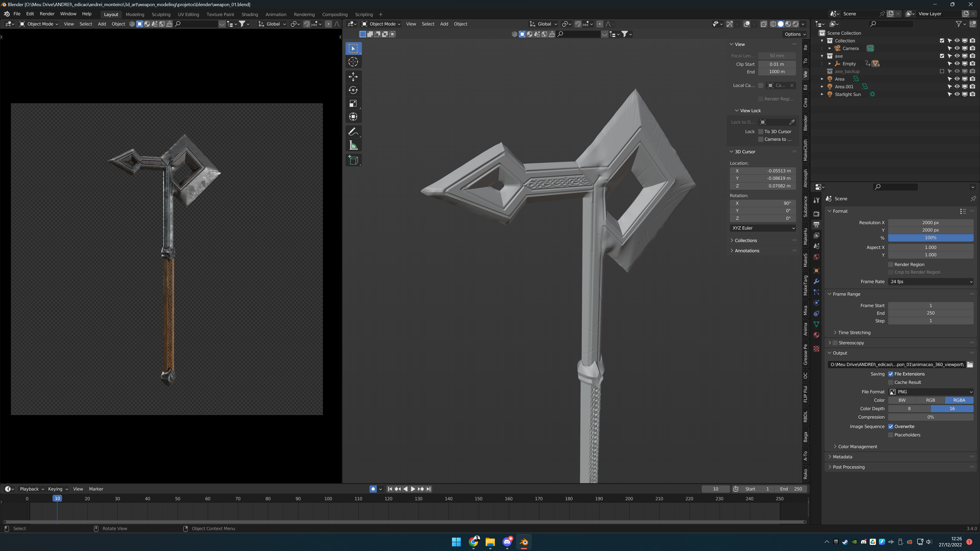Screen dimensions: 980x551
Task: Activate the 3D Cursor tool
Action: pos(353,61)
